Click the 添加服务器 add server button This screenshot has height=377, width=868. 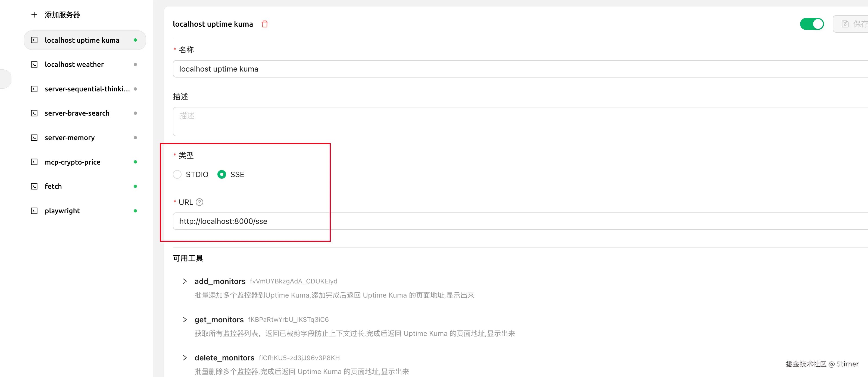62,14
